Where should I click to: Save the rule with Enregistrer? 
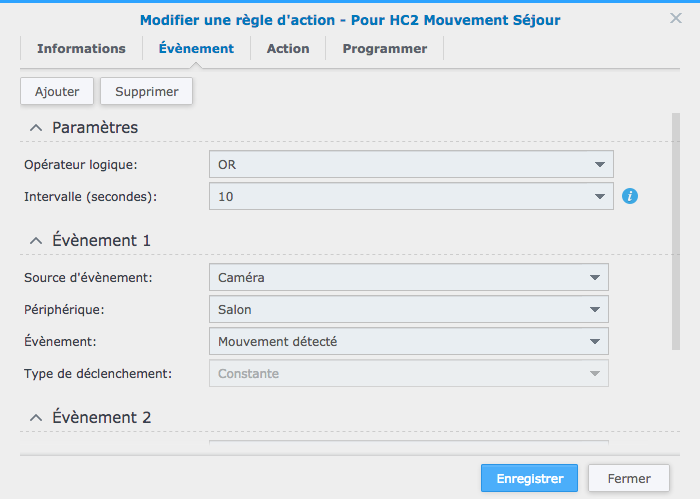pyautogui.click(x=529, y=478)
